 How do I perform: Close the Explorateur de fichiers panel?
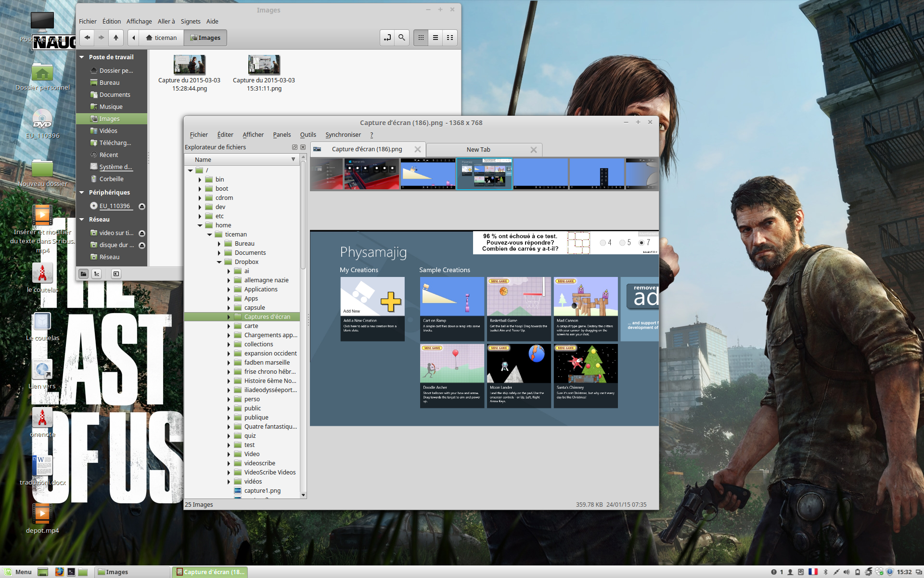[x=303, y=147]
